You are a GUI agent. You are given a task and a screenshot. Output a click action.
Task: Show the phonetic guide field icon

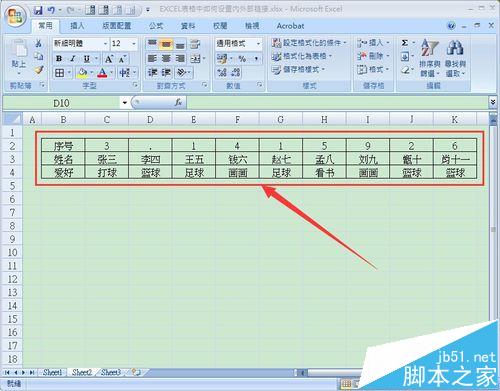coord(125,73)
